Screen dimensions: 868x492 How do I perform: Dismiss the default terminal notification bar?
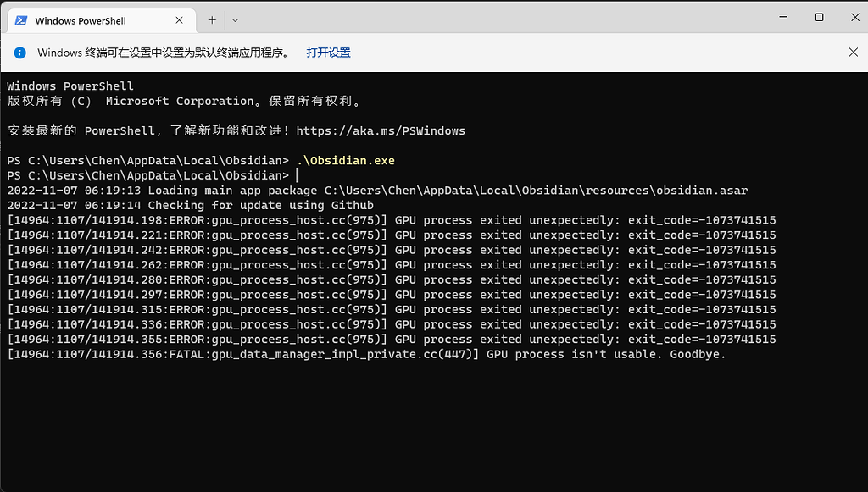[x=853, y=53]
